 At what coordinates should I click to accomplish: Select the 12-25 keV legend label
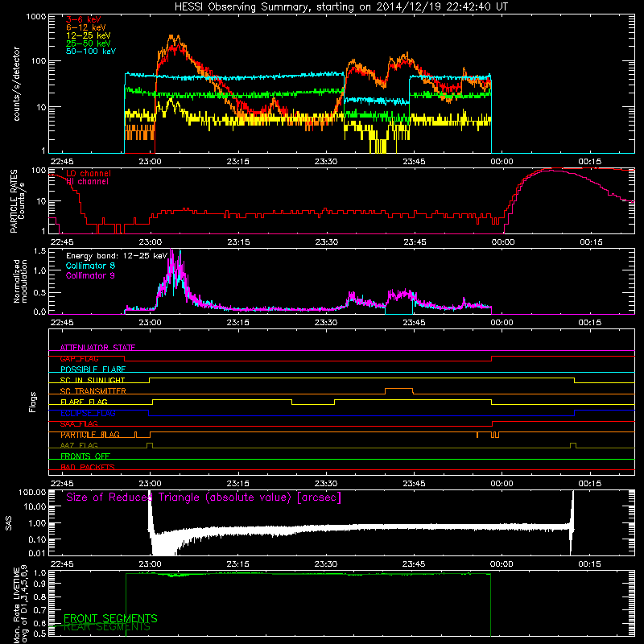(89, 35)
